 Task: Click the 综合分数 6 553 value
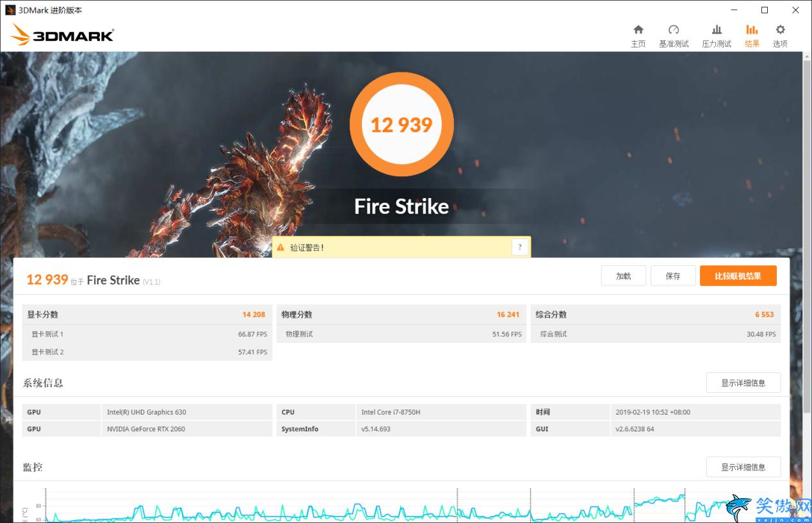click(x=764, y=314)
